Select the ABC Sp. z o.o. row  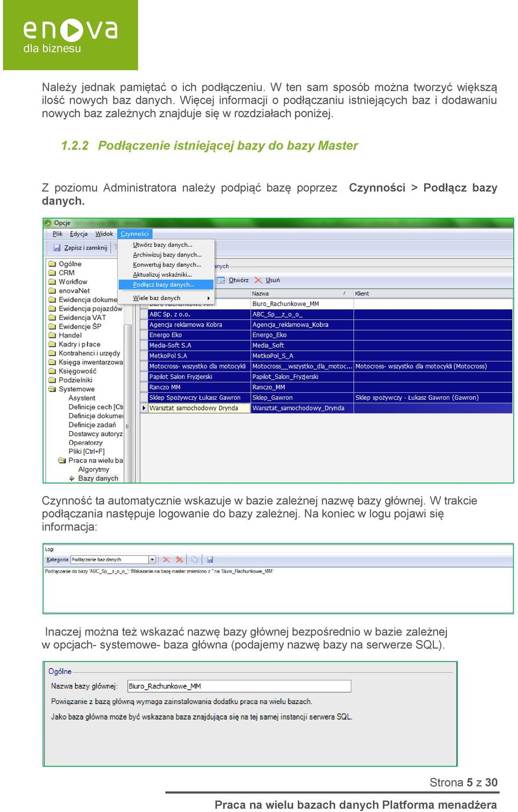[326, 314]
